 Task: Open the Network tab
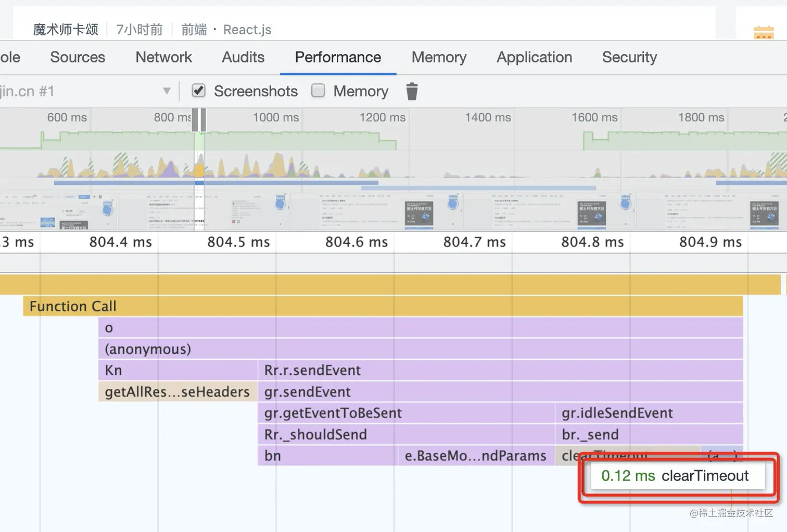coord(163,57)
